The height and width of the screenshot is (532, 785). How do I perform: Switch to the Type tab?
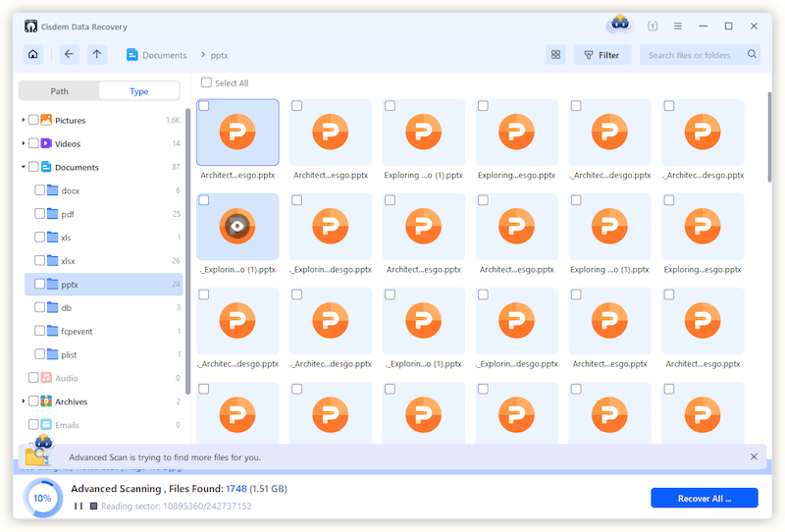click(x=139, y=91)
